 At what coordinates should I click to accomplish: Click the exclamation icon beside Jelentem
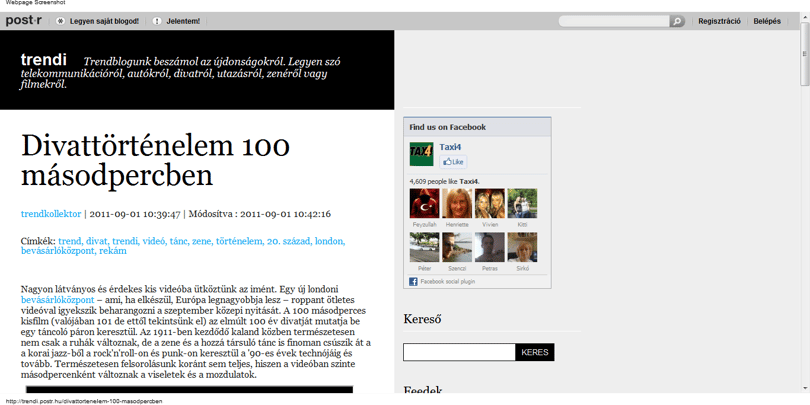(x=157, y=21)
